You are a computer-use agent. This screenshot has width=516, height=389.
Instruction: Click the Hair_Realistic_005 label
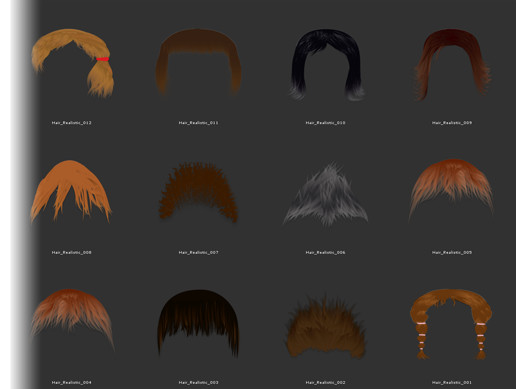452,252
